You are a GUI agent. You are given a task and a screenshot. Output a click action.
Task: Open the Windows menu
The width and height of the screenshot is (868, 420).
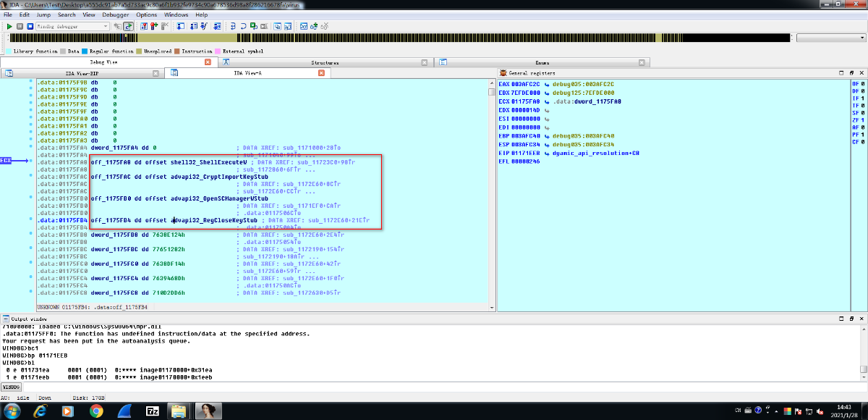tap(176, 14)
